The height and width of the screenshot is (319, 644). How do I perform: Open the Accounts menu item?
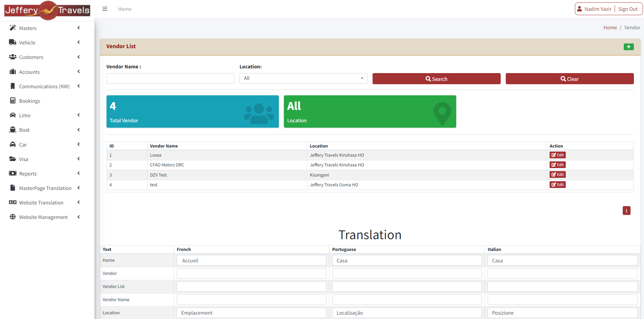click(x=29, y=72)
